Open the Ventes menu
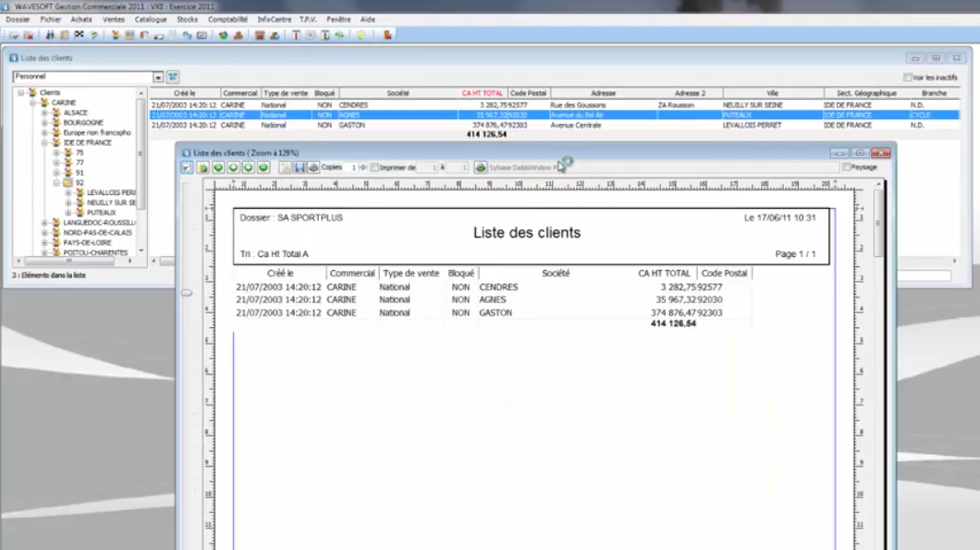 [x=114, y=19]
